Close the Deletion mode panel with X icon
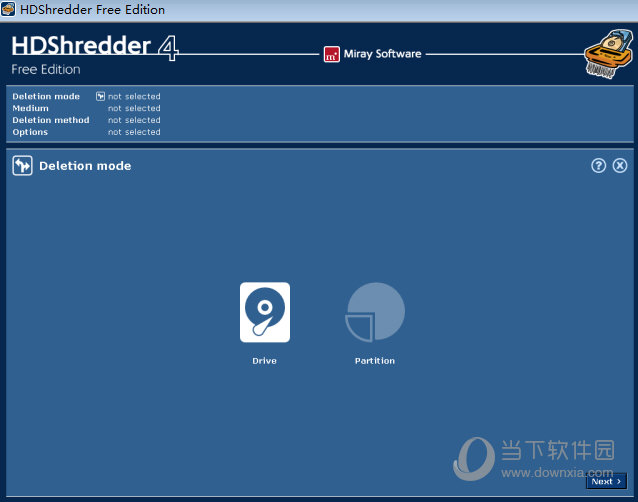This screenshot has width=638, height=502. [620, 166]
